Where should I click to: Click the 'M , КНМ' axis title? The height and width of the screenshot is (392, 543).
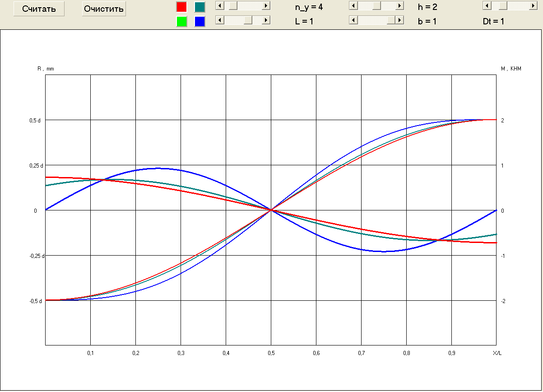pyautogui.click(x=511, y=69)
